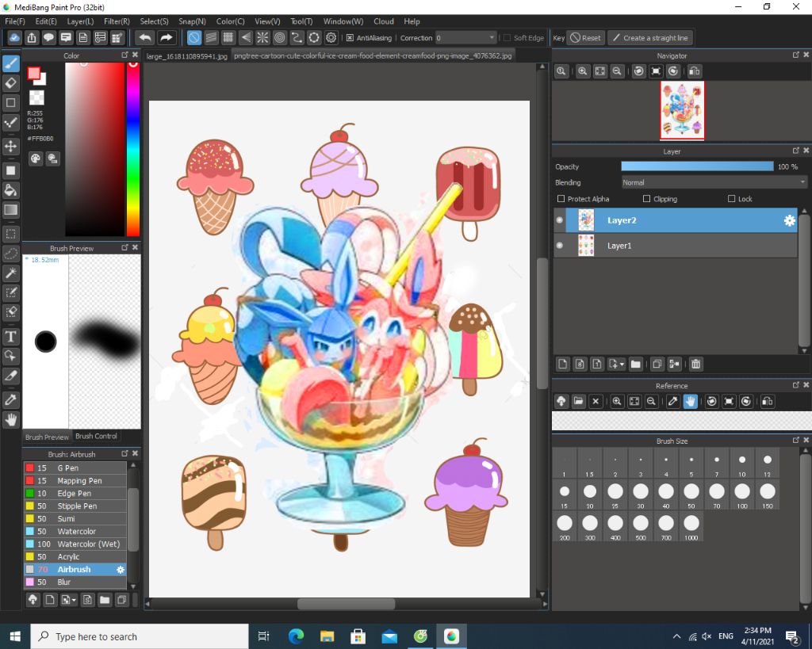Select the rectangular Select tool
This screenshot has height=649, width=812.
click(x=11, y=234)
